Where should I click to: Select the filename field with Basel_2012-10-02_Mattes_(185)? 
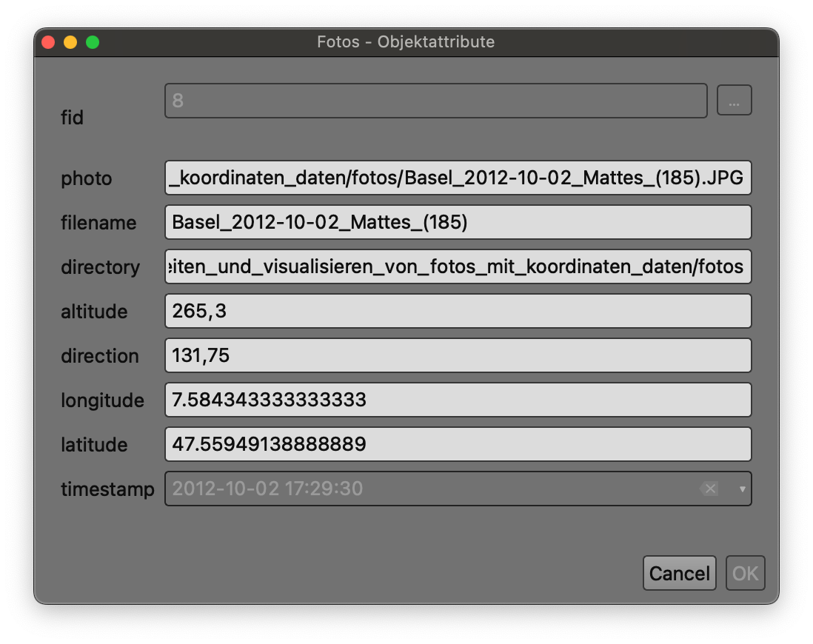pyautogui.click(x=458, y=222)
